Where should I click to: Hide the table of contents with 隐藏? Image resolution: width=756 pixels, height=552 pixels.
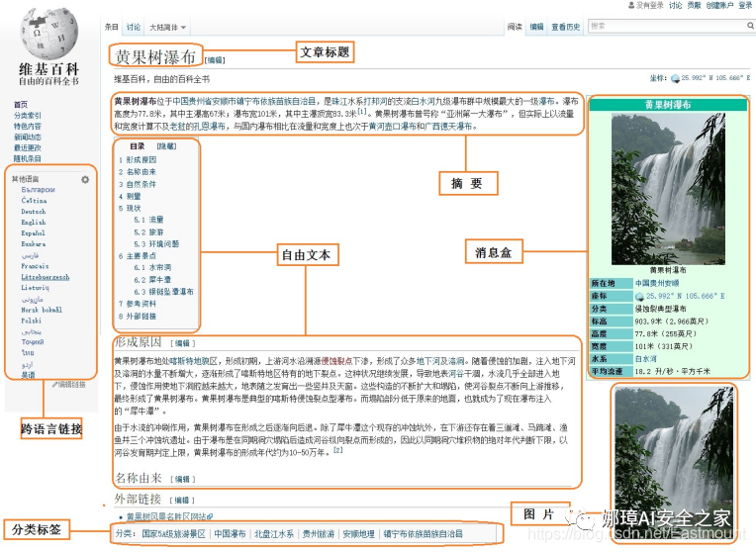(166, 146)
